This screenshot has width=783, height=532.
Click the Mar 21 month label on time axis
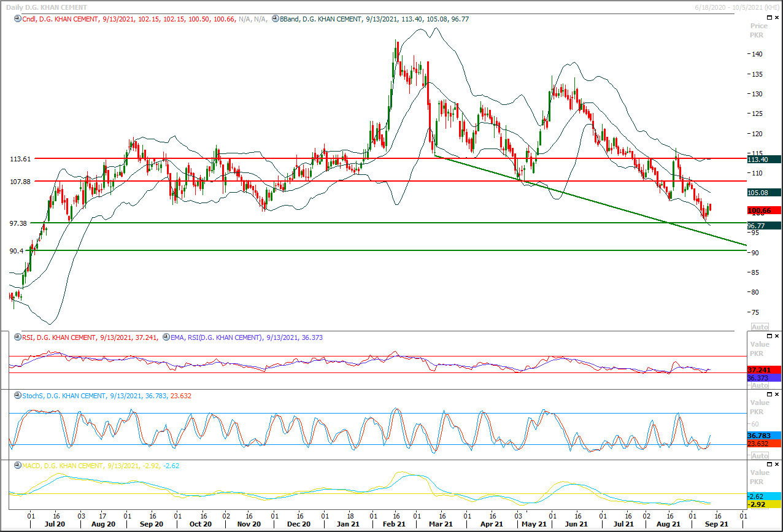point(441,525)
